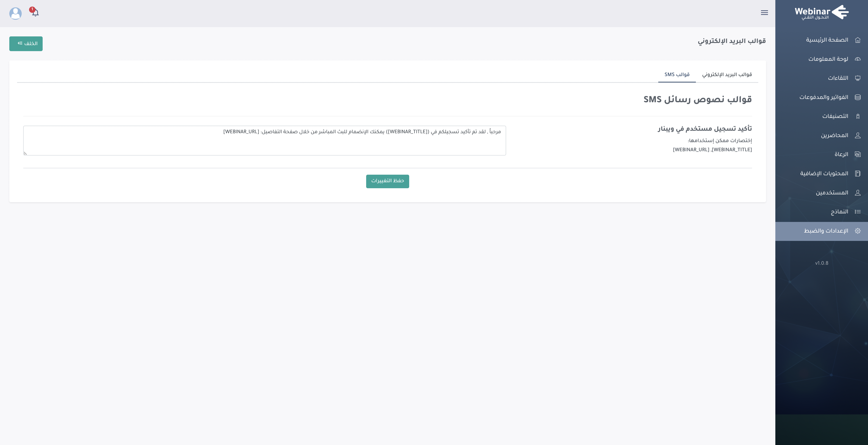This screenshot has height=445, width=868.
Task: Click the user icon beside المستخدمين
Action: 858,192
